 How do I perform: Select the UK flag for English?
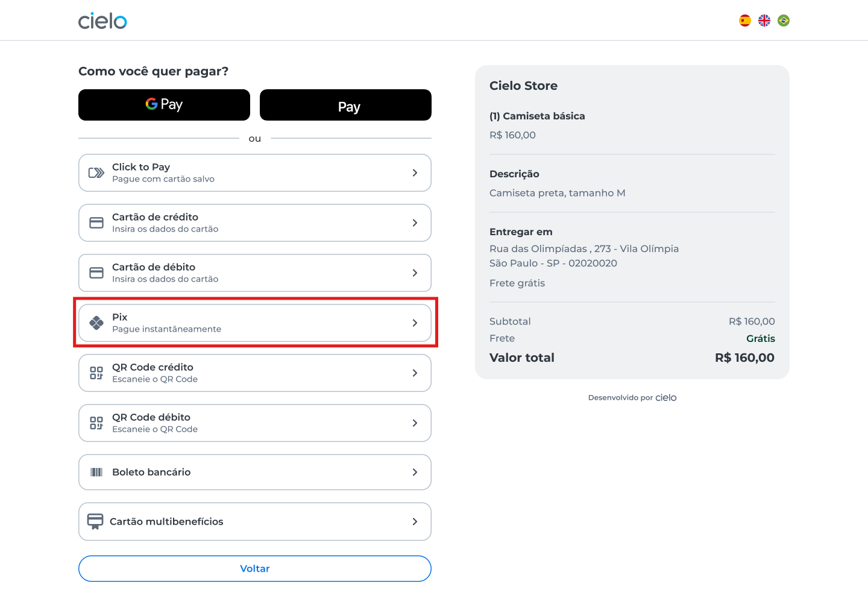[764, 21]
